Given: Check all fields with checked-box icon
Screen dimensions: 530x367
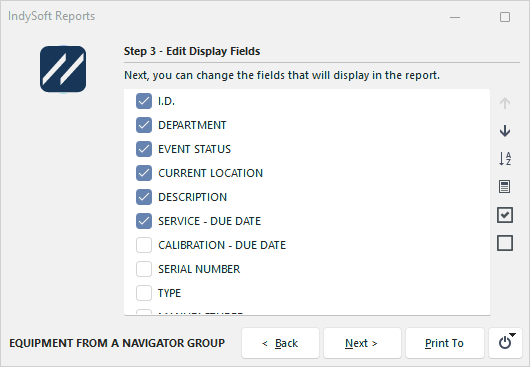Looking at the screenshot, I should [x=505, y=215].
